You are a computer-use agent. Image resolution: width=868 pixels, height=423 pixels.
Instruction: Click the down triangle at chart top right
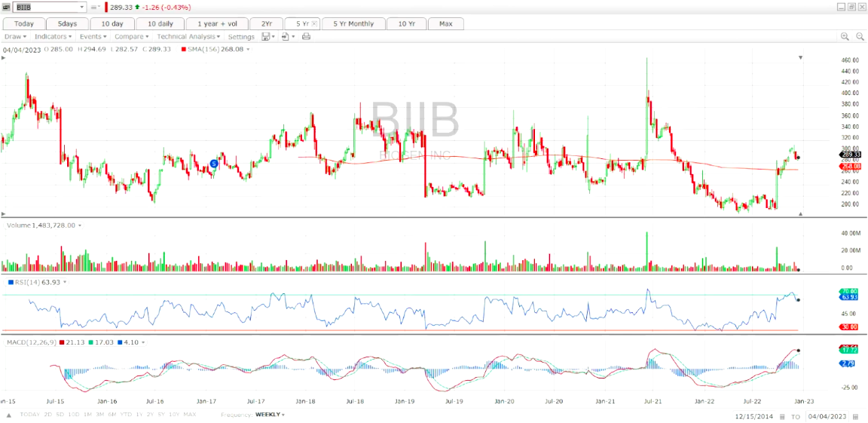[x=800, y=57]
